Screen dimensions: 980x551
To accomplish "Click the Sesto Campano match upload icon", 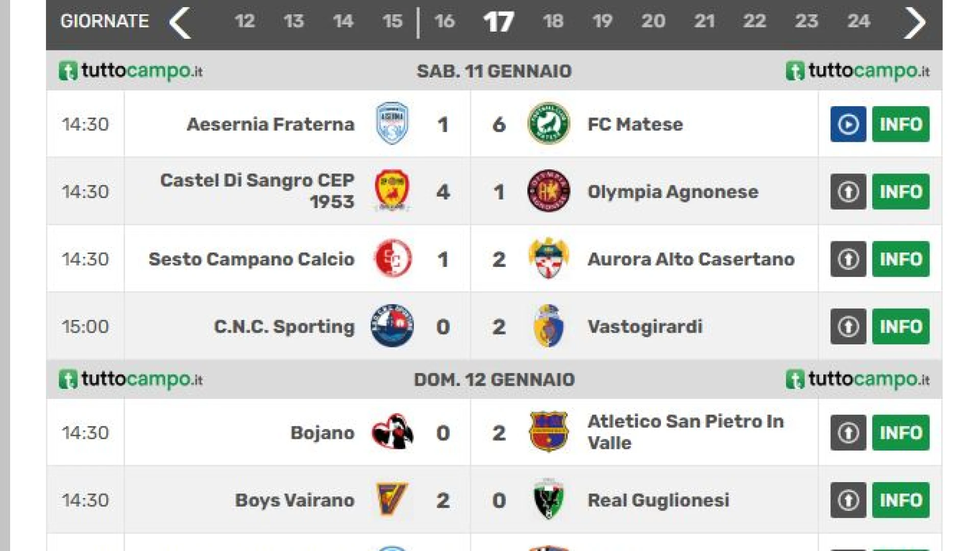I will (848, 259).
